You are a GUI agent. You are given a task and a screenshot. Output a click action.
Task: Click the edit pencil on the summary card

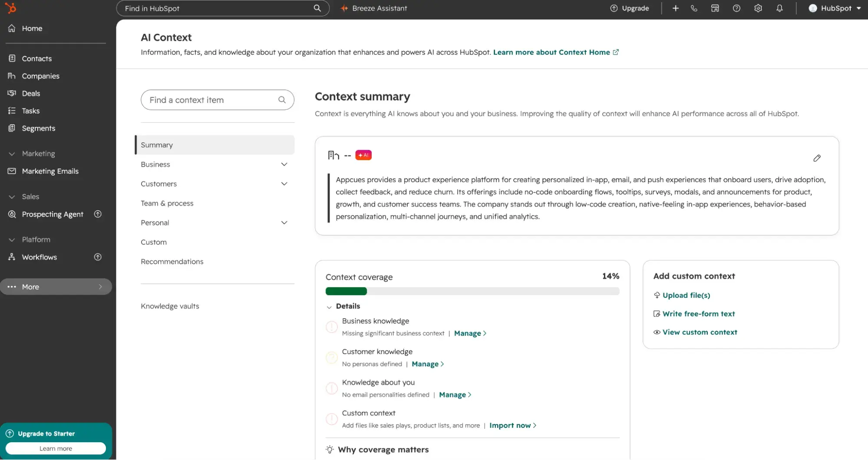coord(817,158)
